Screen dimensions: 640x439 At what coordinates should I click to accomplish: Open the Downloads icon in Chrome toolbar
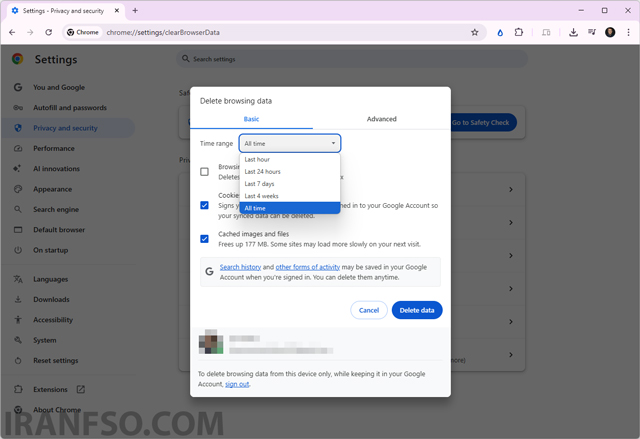(x=573, y=32)
